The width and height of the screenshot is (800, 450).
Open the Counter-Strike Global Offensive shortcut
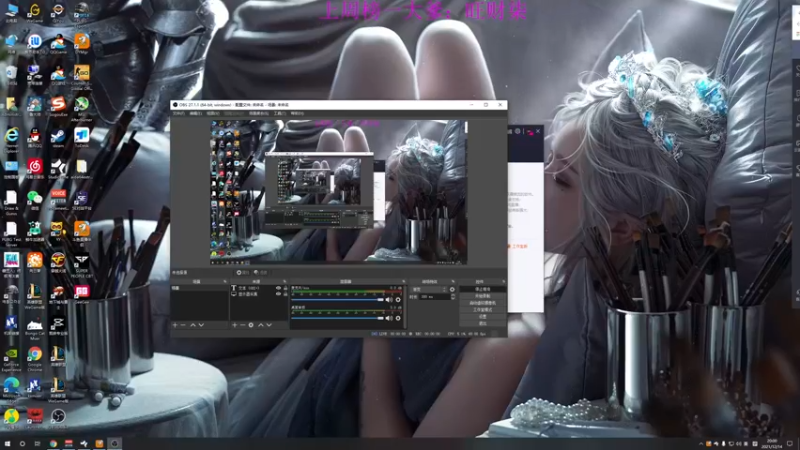point(82,76)
